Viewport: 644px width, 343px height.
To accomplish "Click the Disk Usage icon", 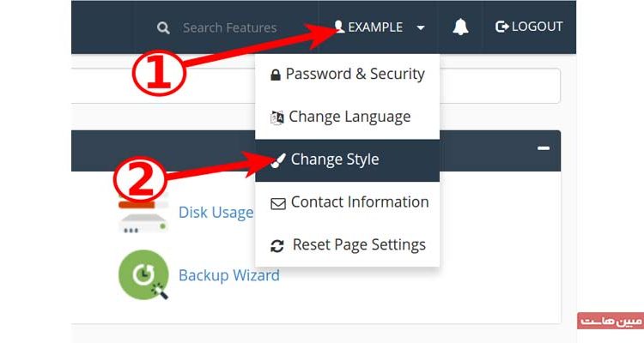I will (x=143, y=212).
